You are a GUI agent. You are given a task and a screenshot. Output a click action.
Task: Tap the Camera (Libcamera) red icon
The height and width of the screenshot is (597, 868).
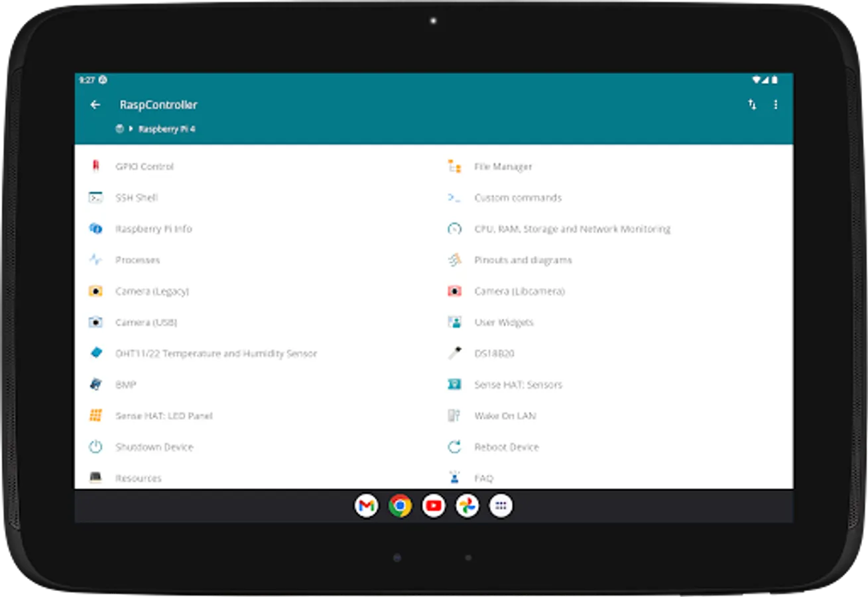pos(454,291)
